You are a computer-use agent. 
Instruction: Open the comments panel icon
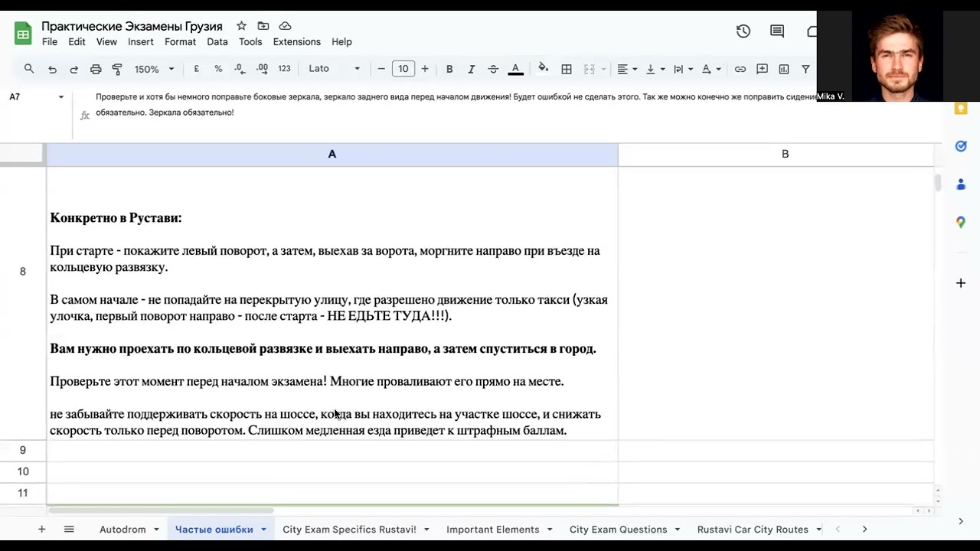pos(777,31)
